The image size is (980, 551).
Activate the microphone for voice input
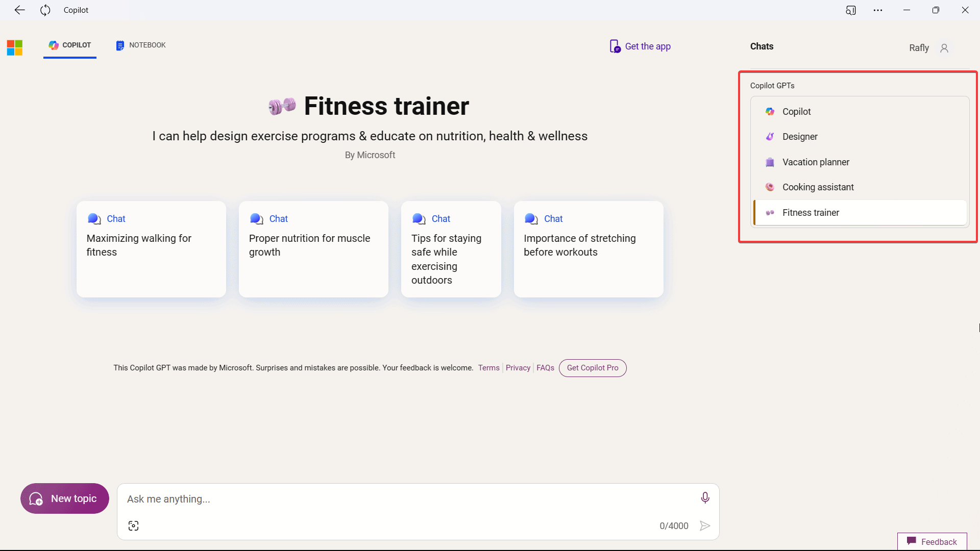pos(705,497)
